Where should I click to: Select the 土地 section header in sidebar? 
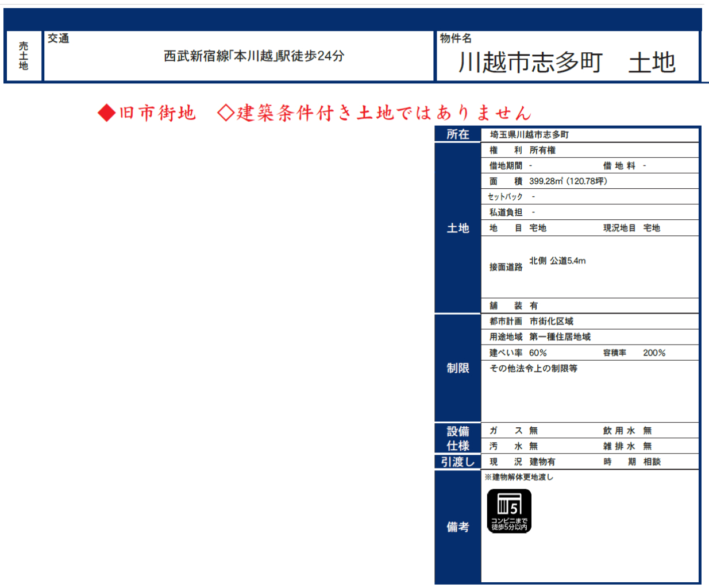(458, 229)
